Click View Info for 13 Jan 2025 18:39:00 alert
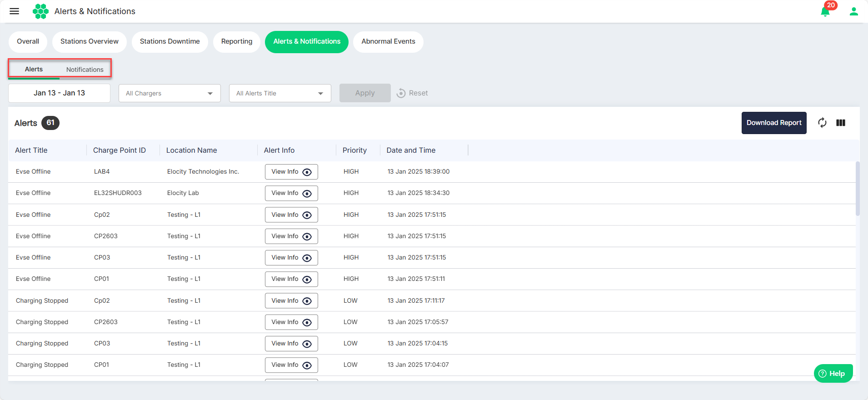The image size is (868, 400). (x=291, y=172)
